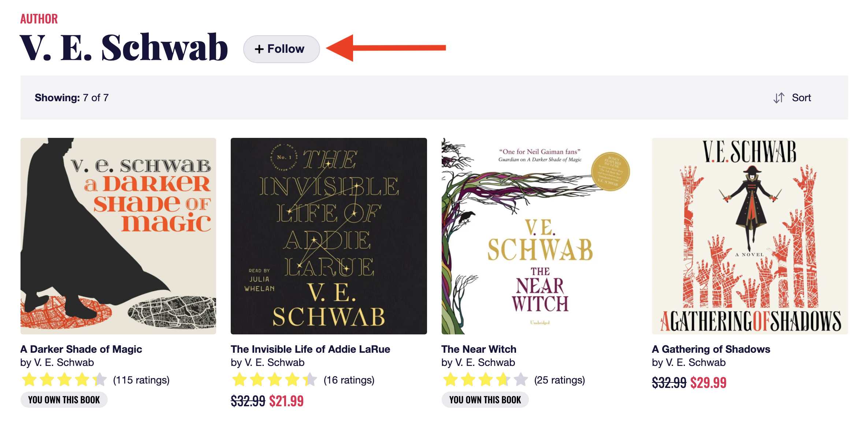Click author name under The Near Witch
This screenshot has height=429, width=868.
pyautogui.click(x=485, y=363)
